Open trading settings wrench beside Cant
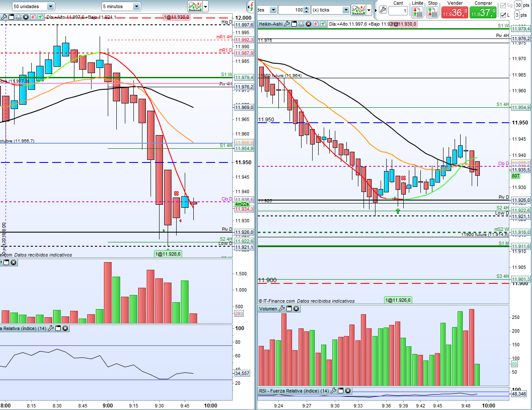This screenshot has width=532, height=410. point(383,10)
